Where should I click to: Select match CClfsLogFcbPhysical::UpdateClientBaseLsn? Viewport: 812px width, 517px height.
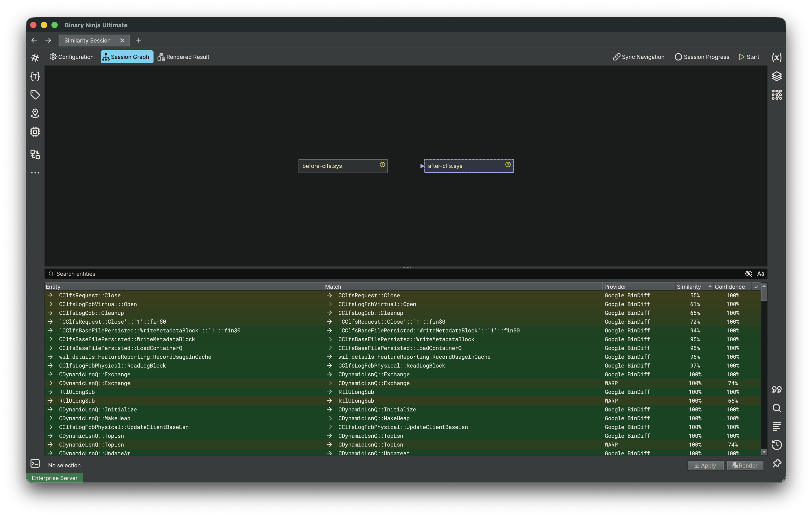pos(403,427)
